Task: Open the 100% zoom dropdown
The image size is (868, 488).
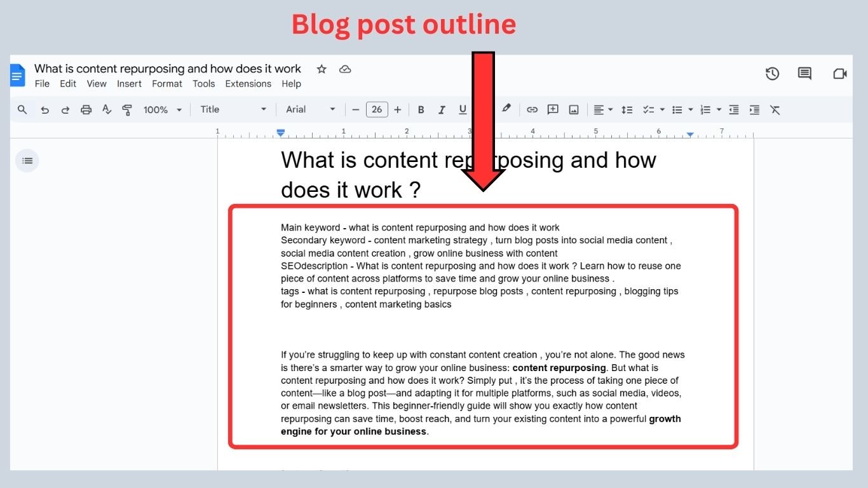Action: coord(163,110)
